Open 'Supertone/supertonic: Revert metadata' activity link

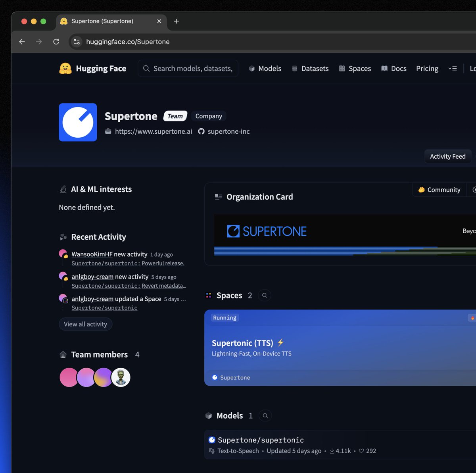click(129, 286)
